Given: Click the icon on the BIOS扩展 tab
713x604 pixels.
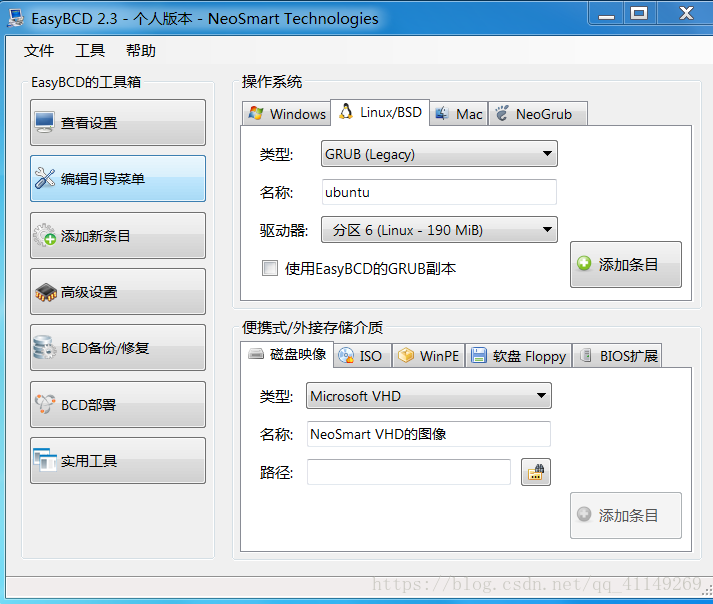Looking at the screenshot, I should (587, 355).
